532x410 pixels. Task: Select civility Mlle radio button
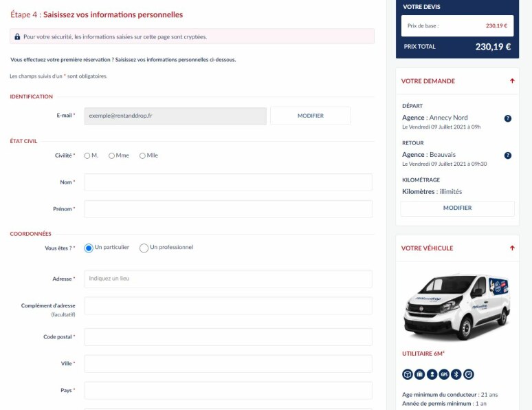[142, 155]
